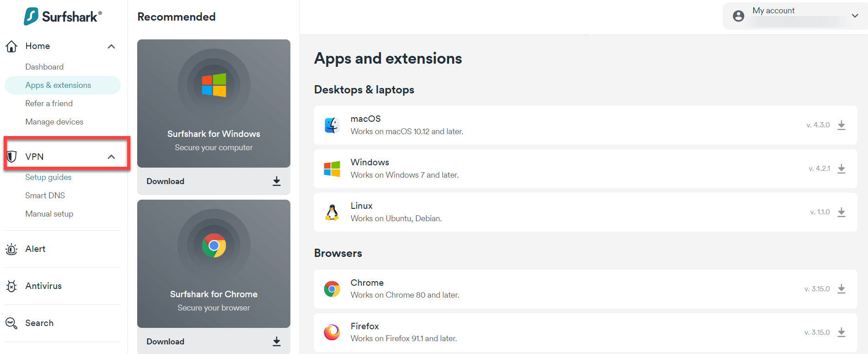This screenshot has width=868, height=354.
Task: Click the VPN shield icon
Action: tap(11, 157)
